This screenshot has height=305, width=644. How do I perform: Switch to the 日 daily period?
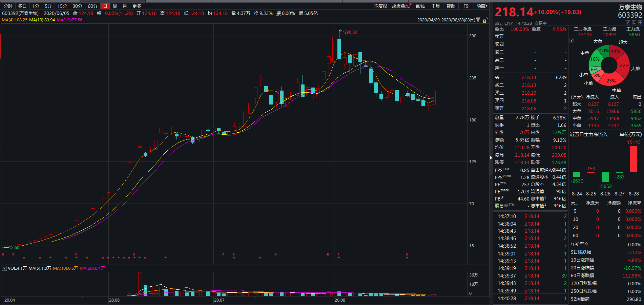(x=105, y=6)
